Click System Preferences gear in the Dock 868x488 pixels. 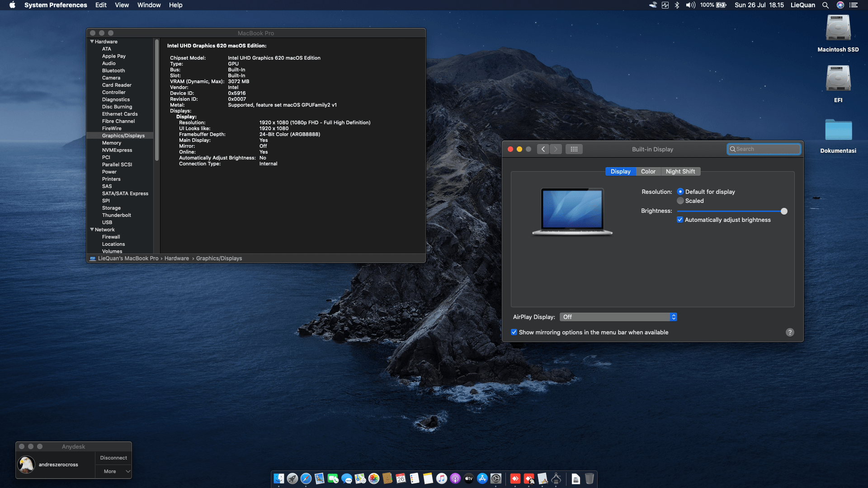pos(496,479)
